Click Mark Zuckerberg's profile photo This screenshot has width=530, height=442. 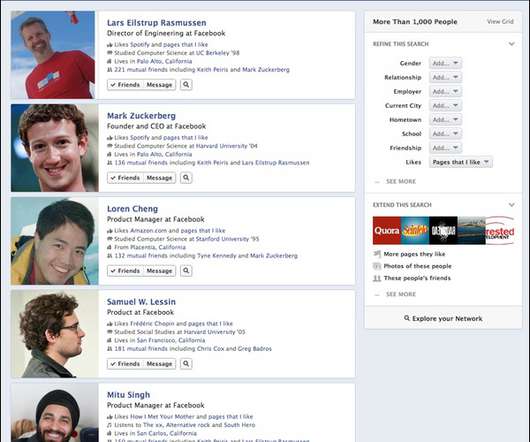coord(55,148)
